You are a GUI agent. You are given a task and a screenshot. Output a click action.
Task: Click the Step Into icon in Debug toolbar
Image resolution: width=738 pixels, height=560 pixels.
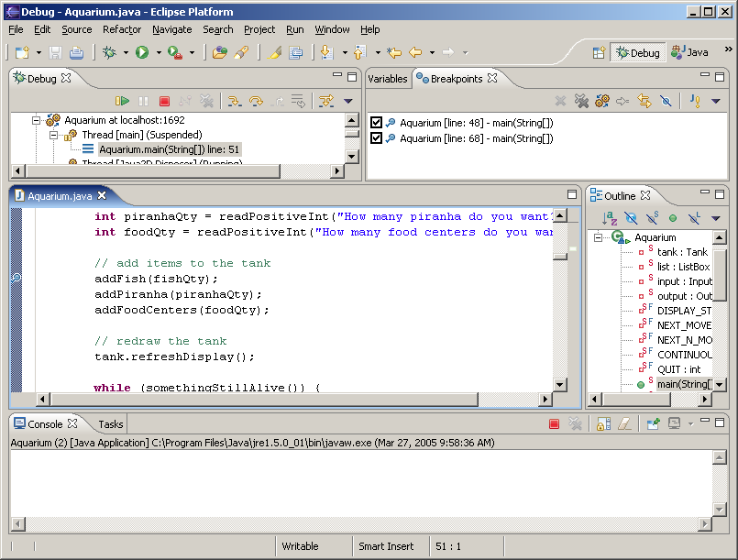coord(234,102)
